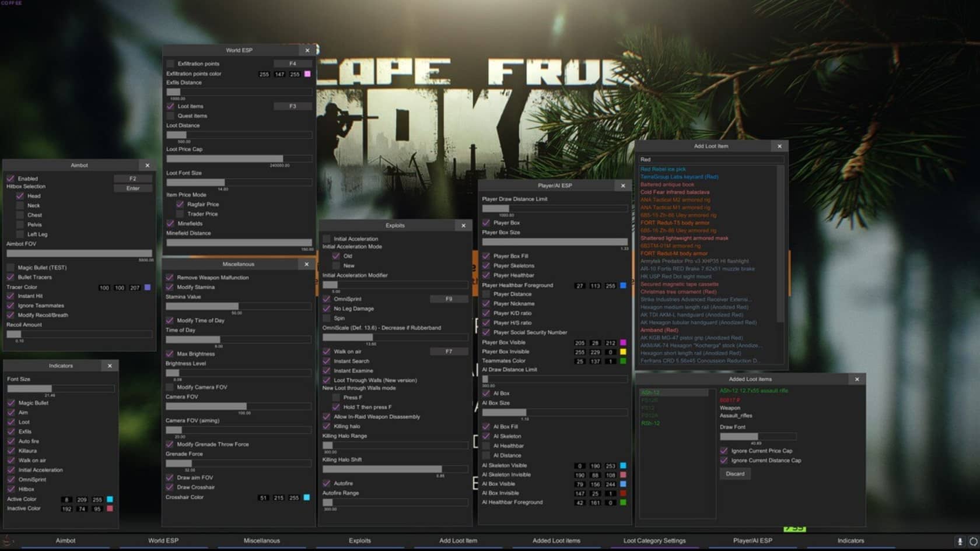This screenshot has height=551, width=980.
Task: Click the Enter hitbox selection keybind button
Action: [x=133, y=188]
